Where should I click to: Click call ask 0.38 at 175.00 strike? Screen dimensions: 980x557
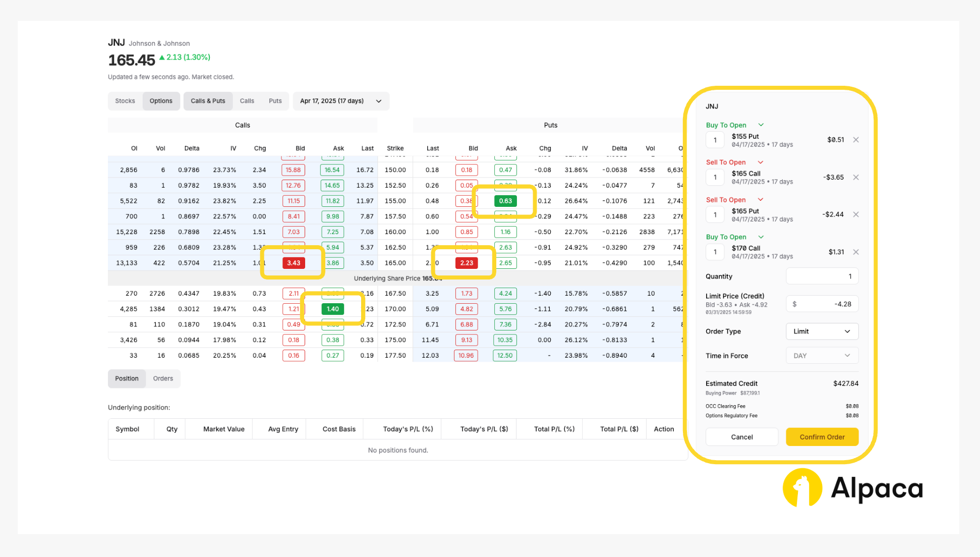332,340
